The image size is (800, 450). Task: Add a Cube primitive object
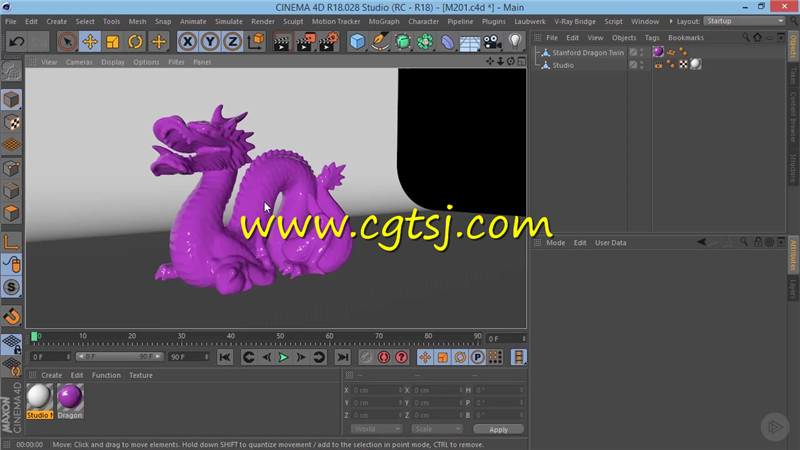[358, 42]
